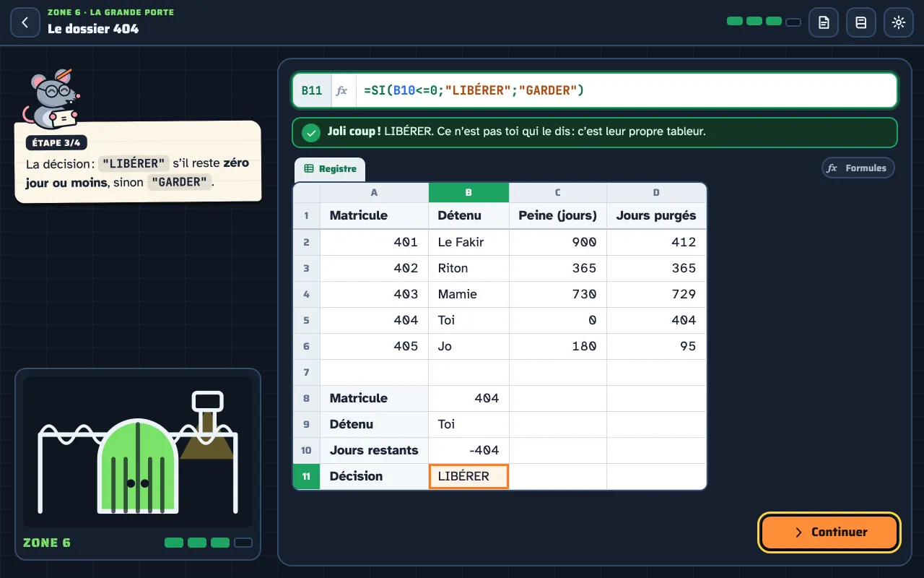Image resolution: width=924 pixels, height=578 pixels.
Task: Click the B11 cell reference box
Action: coord(312,90)
